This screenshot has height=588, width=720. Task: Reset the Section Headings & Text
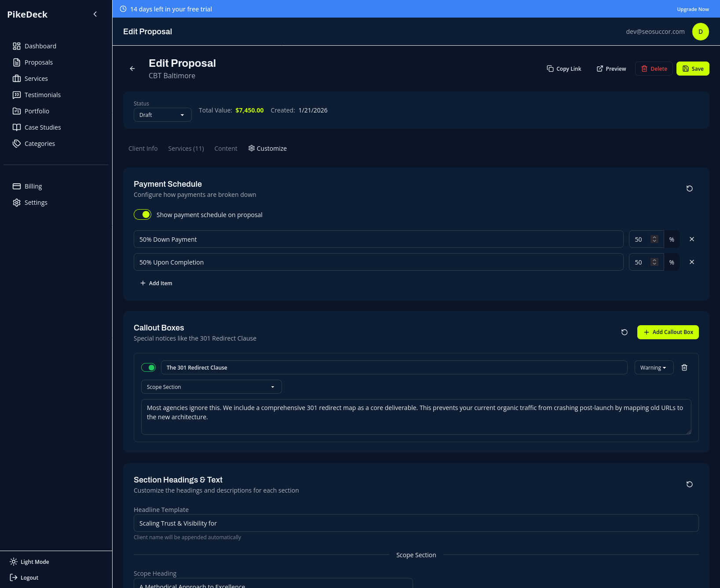pyautogui.click(x=689, y=484)
